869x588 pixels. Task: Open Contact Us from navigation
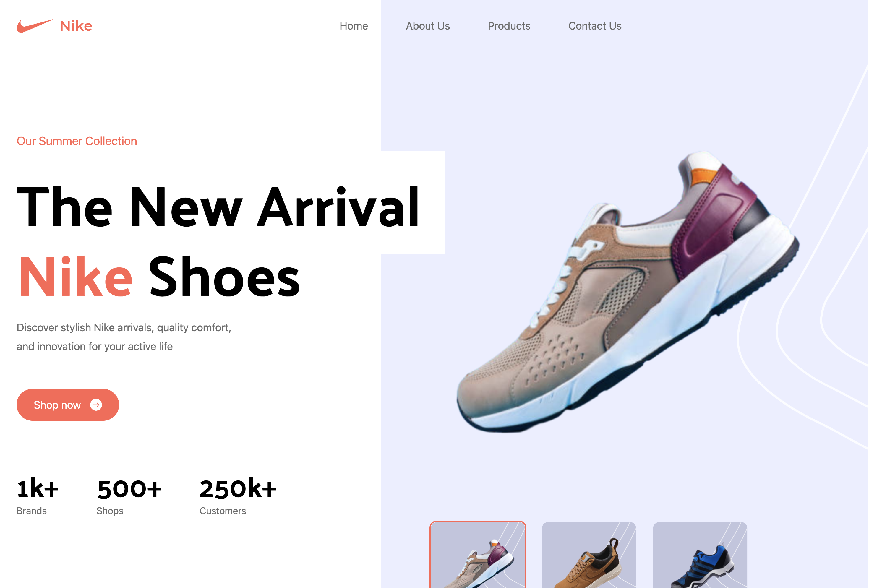(595, 26)
